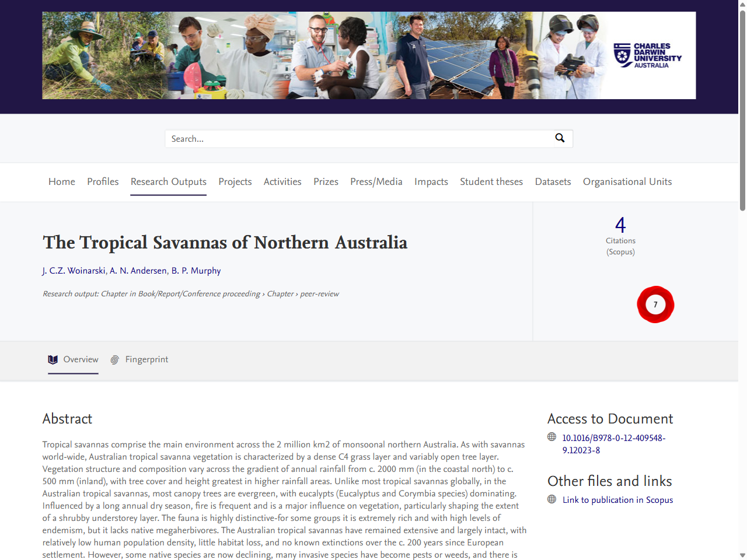Go to the Datasets section
This screenshot has width=747, height=560.
[553, 181]
